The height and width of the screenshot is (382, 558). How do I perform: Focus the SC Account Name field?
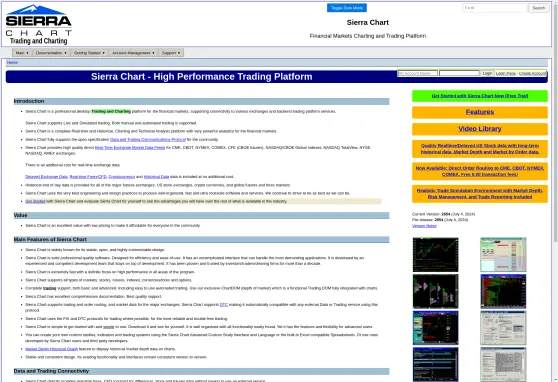pos(417,73)
